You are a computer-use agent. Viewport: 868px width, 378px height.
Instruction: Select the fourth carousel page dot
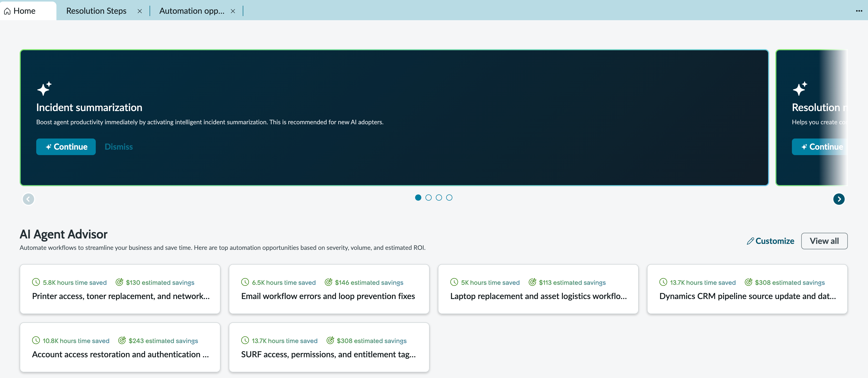click(449, 198)
